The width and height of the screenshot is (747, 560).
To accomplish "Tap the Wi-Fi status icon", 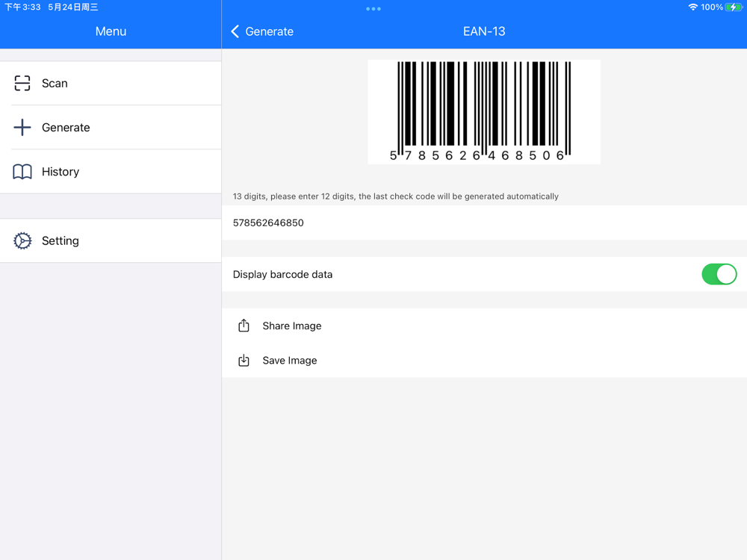I will 692,7.
